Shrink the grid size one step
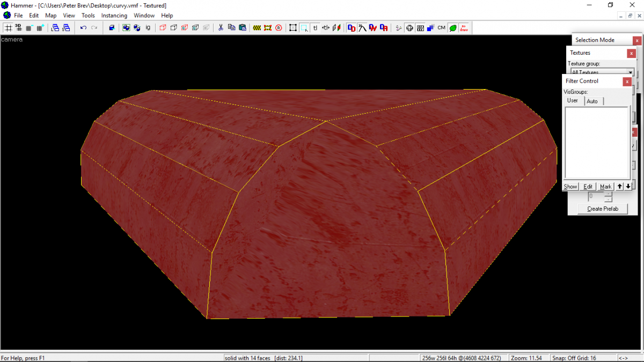Image resolution: width=644 pixels, height=362 pixels. click(x=29, y=27)
